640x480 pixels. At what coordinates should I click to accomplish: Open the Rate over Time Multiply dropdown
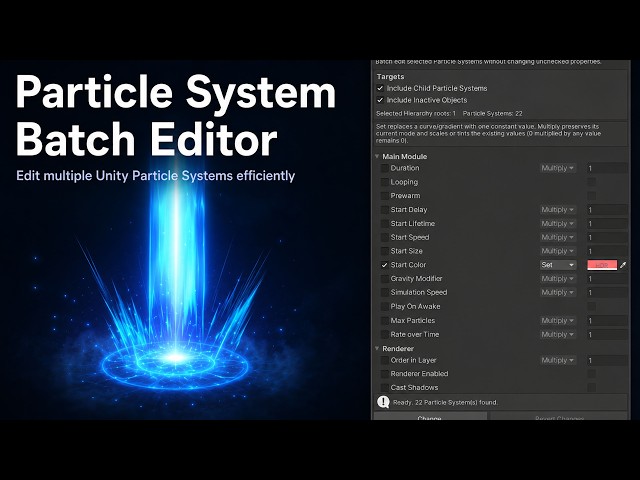pyautogui.click(x=558, y=335)
